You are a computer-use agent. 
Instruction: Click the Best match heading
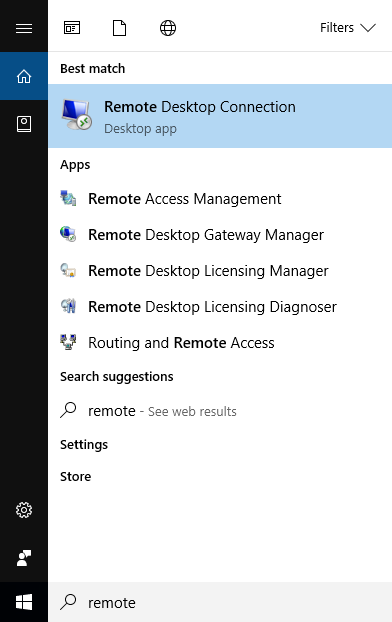tap(92, 69)
